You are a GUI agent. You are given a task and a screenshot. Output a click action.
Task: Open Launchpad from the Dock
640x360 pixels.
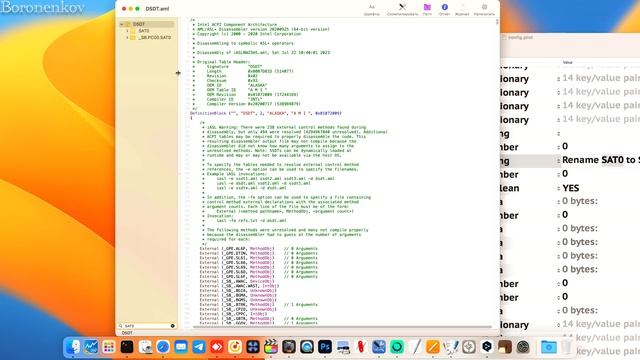[109, 347]
